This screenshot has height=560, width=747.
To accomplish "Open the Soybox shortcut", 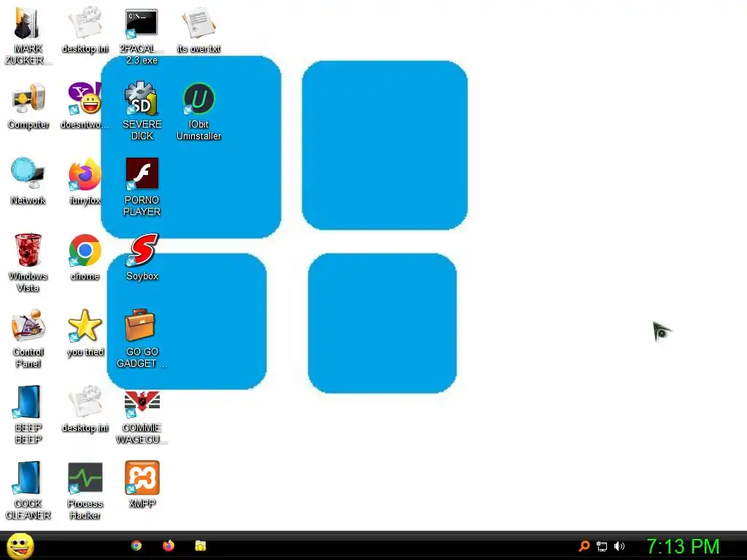I will [142, 249].
